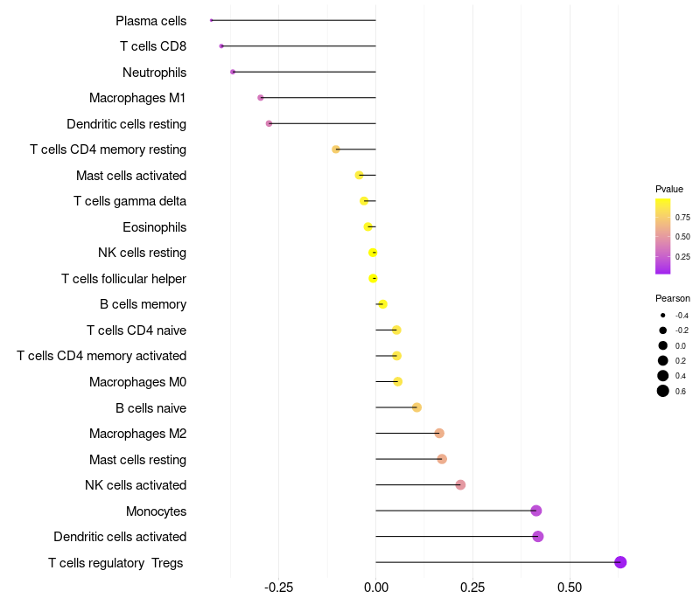Click the -0.4 Pearson legend dot

pos(663,316)
